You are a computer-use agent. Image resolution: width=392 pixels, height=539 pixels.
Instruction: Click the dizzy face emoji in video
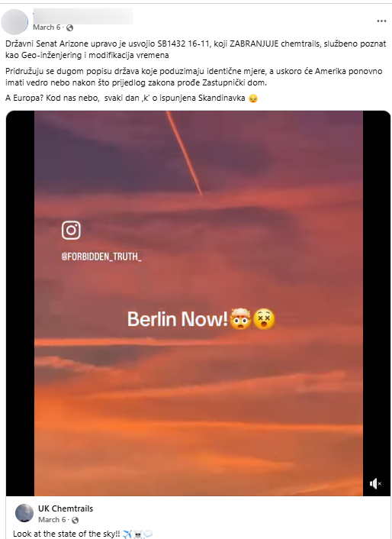tap(264, 319)
